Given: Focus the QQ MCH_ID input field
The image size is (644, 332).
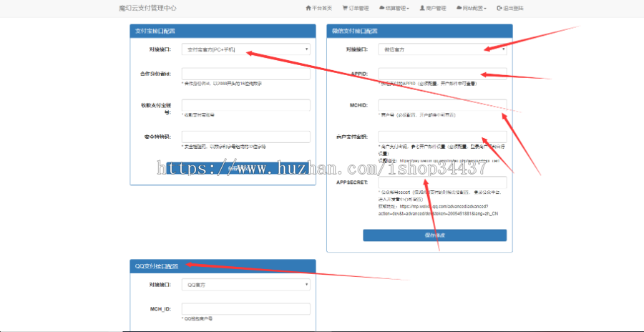Looking at the screenshot, I should coord(245,309).
